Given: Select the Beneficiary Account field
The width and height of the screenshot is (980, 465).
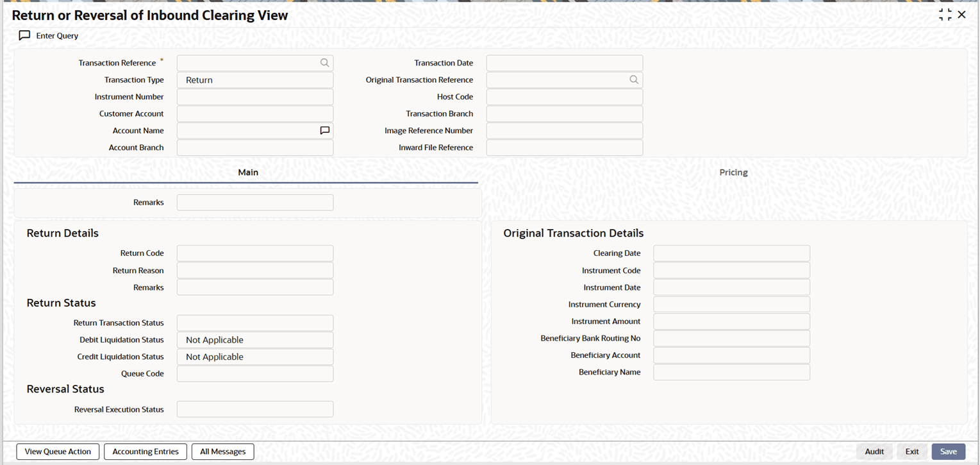Looking at the screenshot, I should (x=732, y=355).
